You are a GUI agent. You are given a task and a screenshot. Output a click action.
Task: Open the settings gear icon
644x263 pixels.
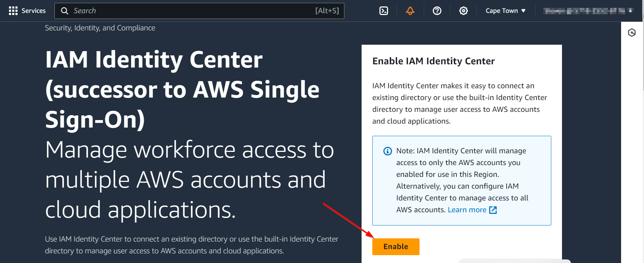click(x=463, y=11)
